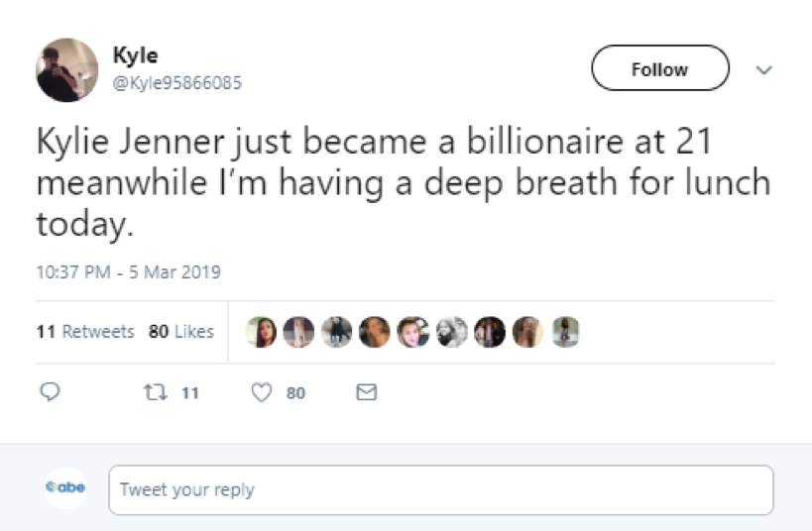This screenshot has width=812, height=531.
Task: Open the @Kyle95866085 handle link
Action: [177, 83]
